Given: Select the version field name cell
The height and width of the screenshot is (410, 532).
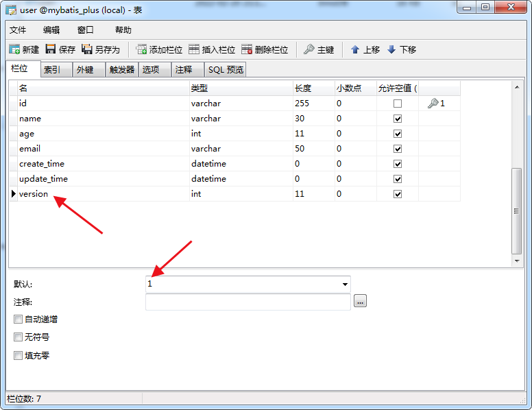Looking at the screenshot, I should (103, 194).
